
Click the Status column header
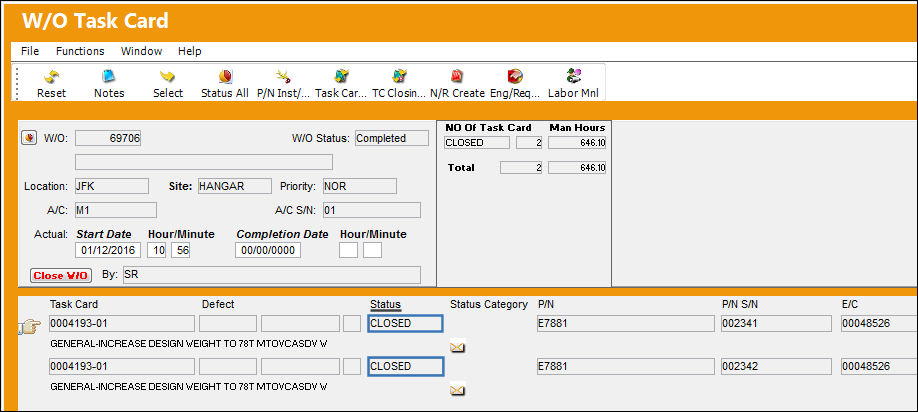point(385,304)
